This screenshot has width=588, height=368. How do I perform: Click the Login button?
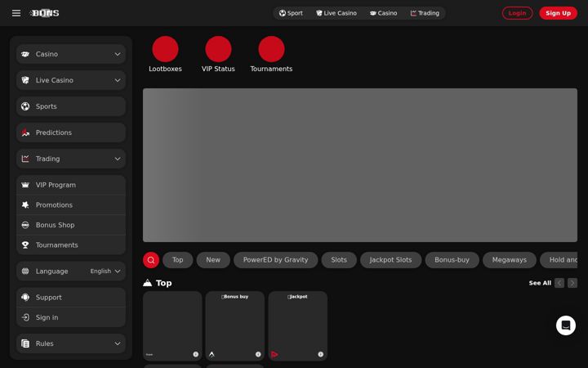tap(517, 13)
